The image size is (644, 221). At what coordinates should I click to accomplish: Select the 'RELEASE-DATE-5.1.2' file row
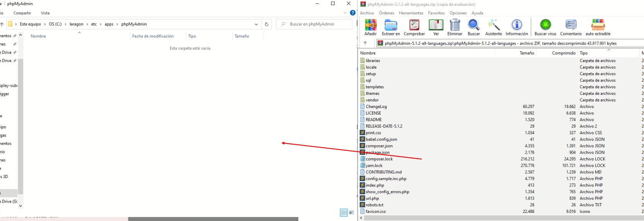pyautogui.click(x=501, y=126)
